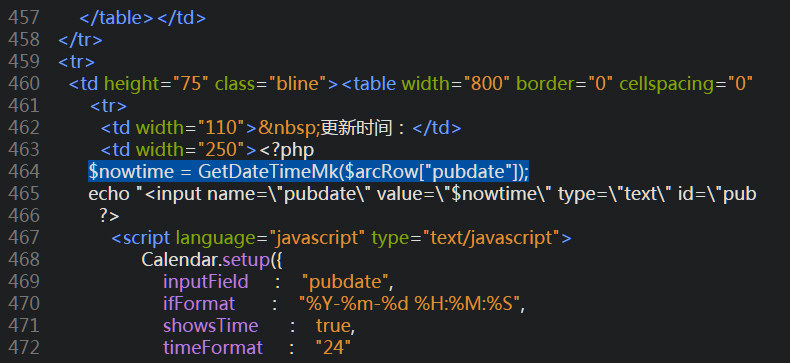Click the opening <tr> tag on line 459
790x363 pixels.
[77, 62]
